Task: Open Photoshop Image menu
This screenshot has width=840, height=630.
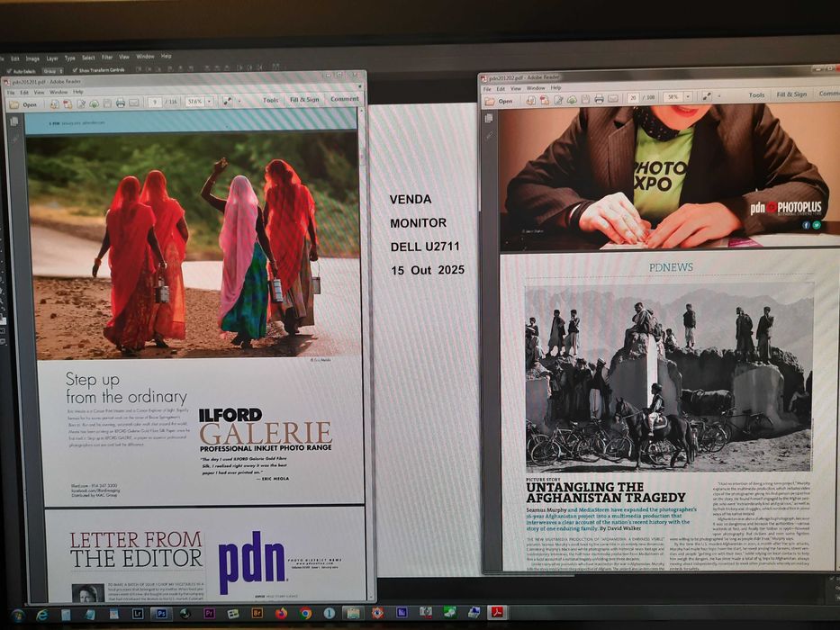Action: pos(32,58)
